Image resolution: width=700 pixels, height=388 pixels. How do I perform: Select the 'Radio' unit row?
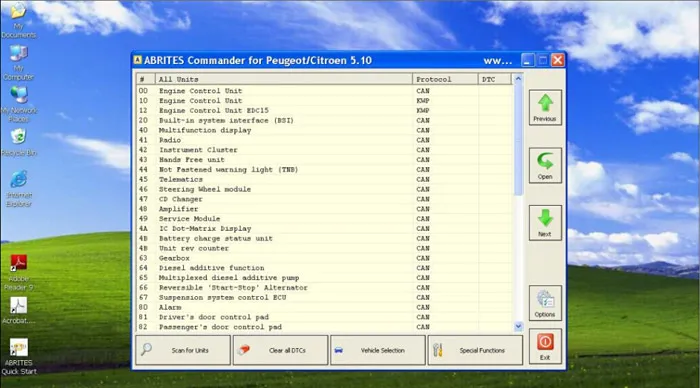pos(325,140)
